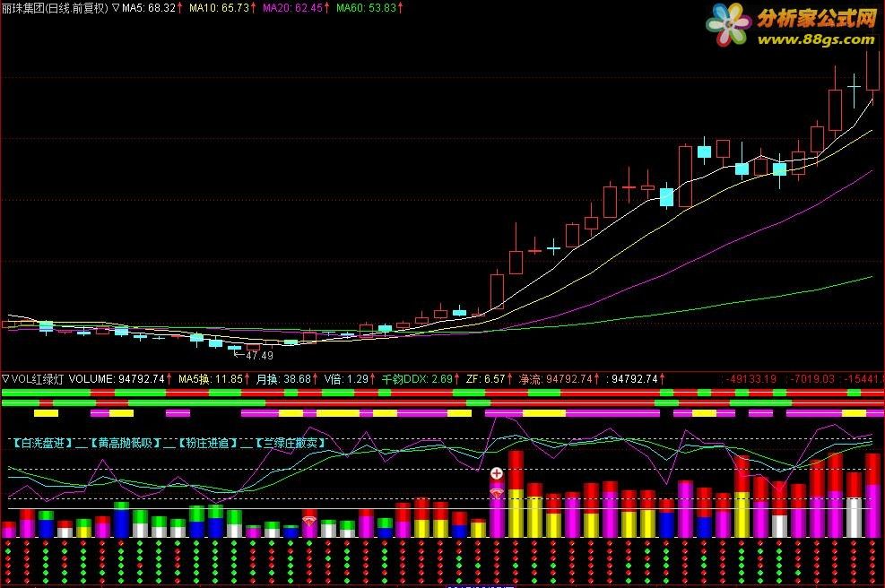Click the red plus marker on the volume bar
This screenshot has height=588, width=885.
497,473
